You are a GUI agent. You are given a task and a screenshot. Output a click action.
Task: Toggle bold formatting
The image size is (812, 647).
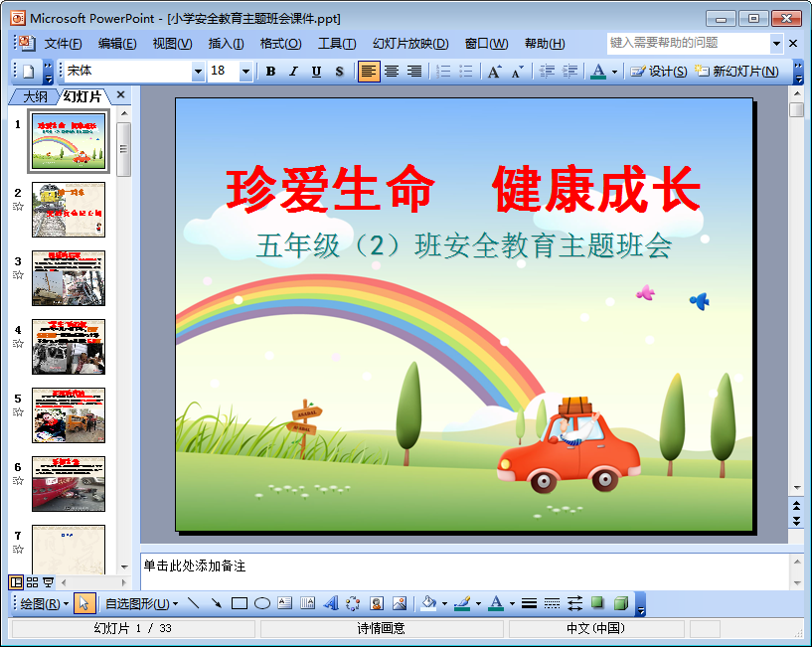(270, 71)
